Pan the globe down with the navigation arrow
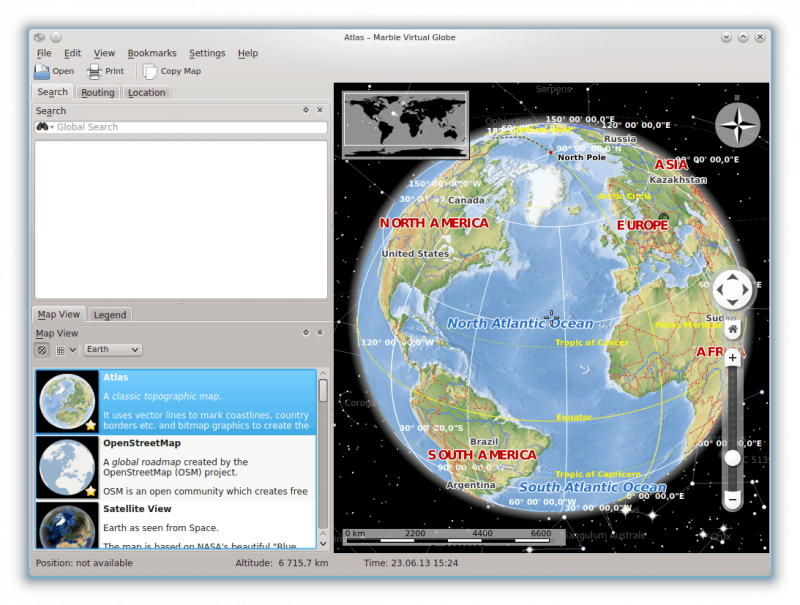 pyautogui.click(x=732, y=302)
